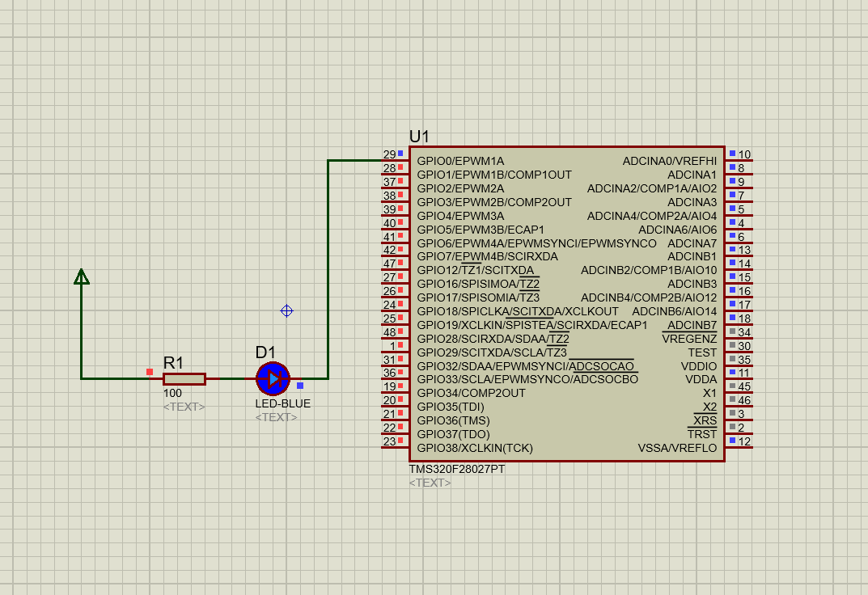Screen dimensions: 868x595
Task: Click the GPIO36(TMS) pin label
Action: (453, 421)
